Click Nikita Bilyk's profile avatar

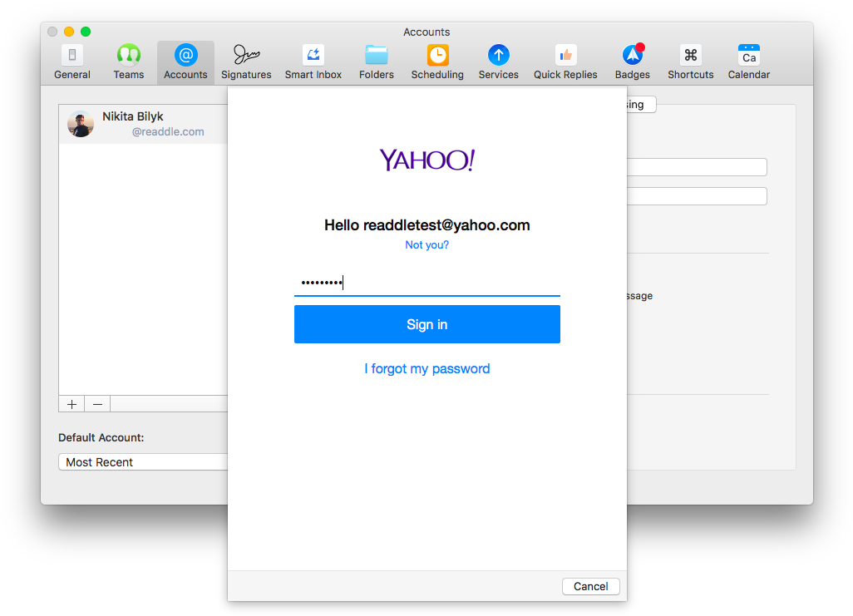point(81,124)
